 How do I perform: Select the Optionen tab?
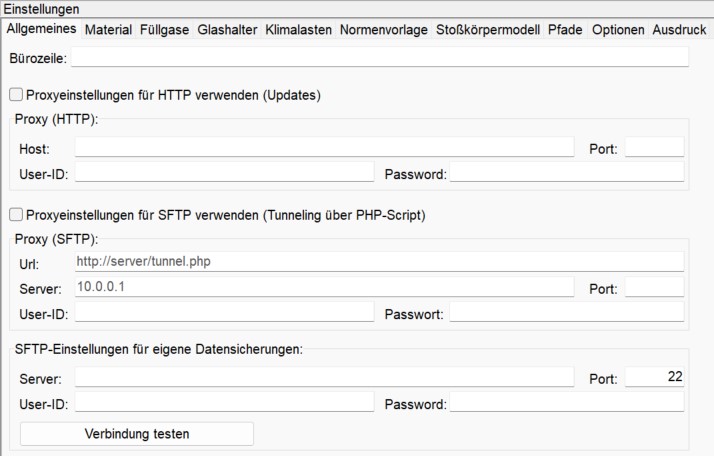[618, 30]
